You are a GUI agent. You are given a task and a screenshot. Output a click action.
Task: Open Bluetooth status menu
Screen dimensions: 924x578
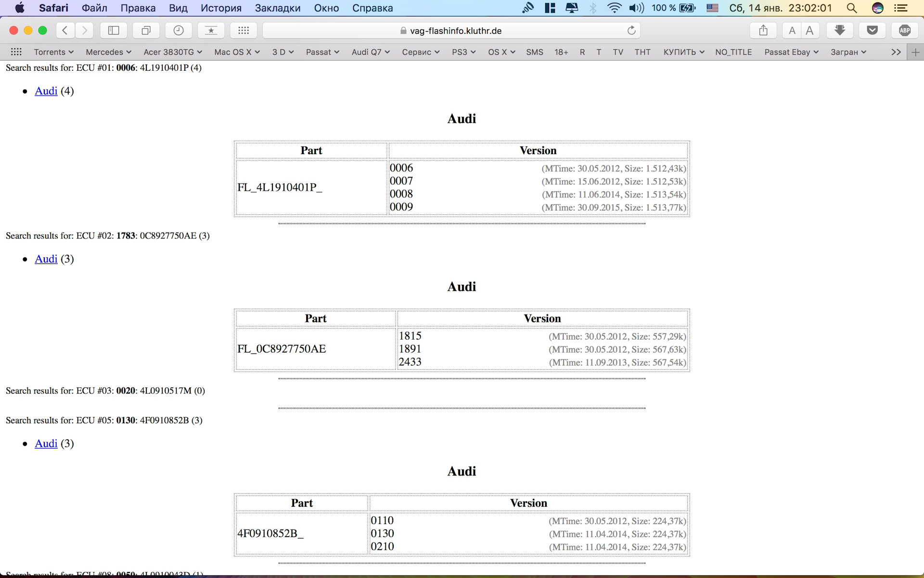click(593, 8)
